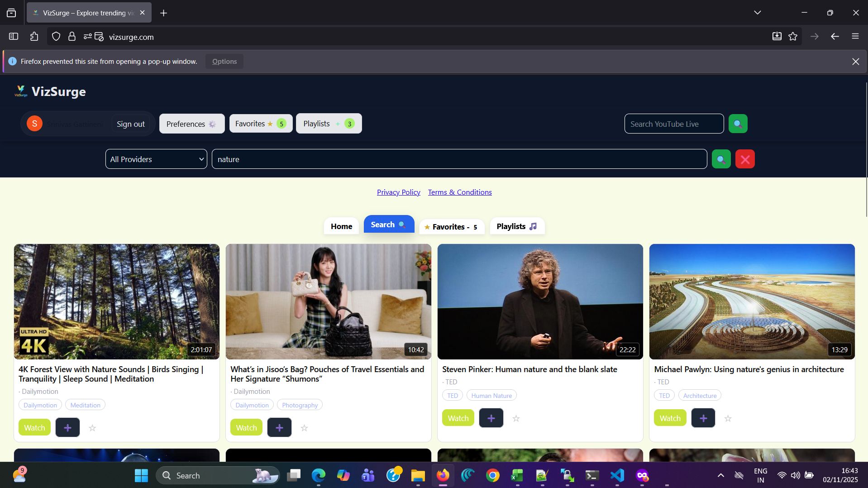Open the Terms & Conditions link

460,192
